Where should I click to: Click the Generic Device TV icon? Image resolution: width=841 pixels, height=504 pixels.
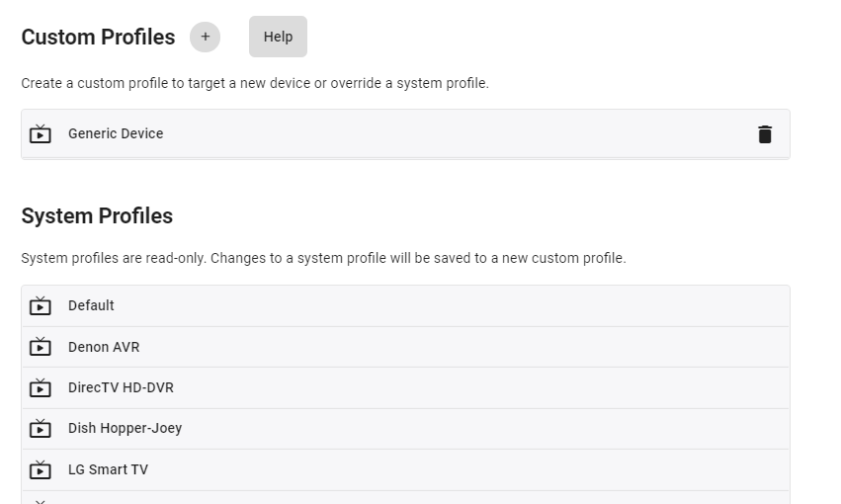tap(41, 133)
